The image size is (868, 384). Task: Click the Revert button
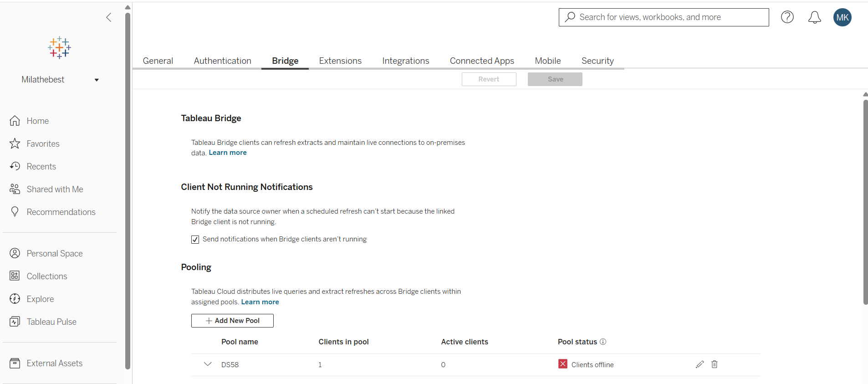pos(489,79)
